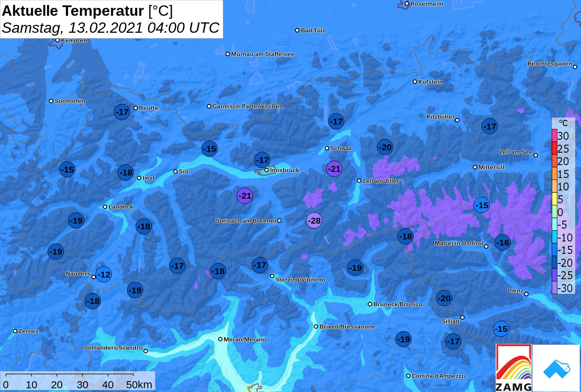Pick the 0 °C green legend swatch
The height and width of the screenshot is (392, 581).
pyautogui.click(x=554, y=212)
